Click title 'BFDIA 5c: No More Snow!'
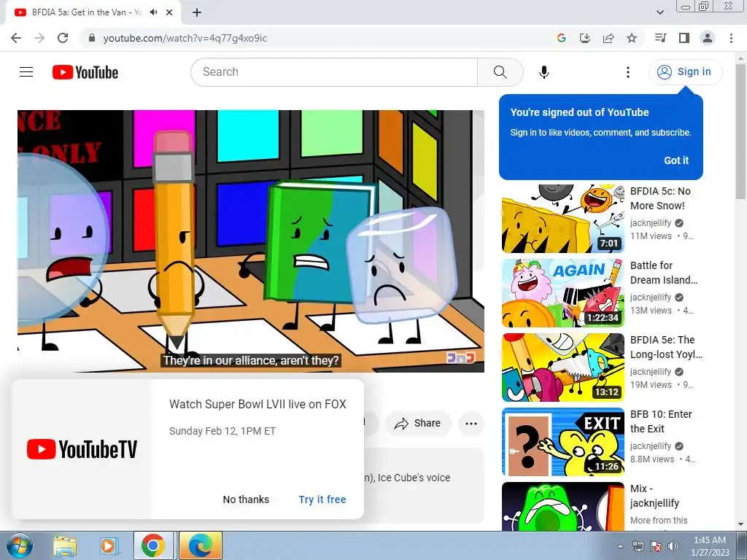Screen dimensions: 747x560 pyautogui.click(x=660, y=198)
